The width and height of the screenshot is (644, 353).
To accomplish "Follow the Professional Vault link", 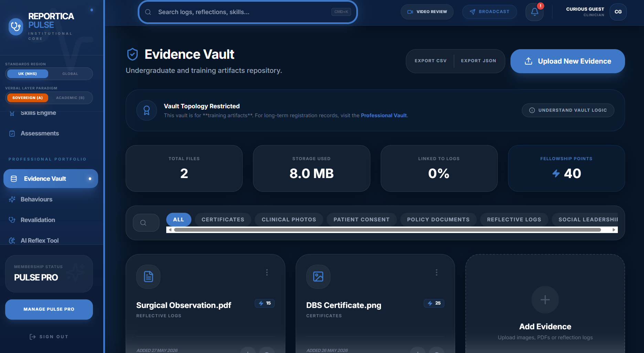I will [x=384, y=115].
